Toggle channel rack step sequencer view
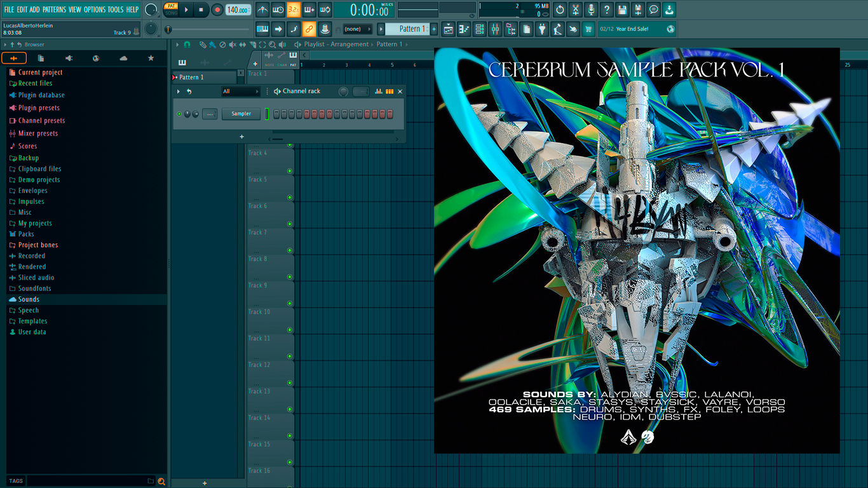 coord(390,91)
